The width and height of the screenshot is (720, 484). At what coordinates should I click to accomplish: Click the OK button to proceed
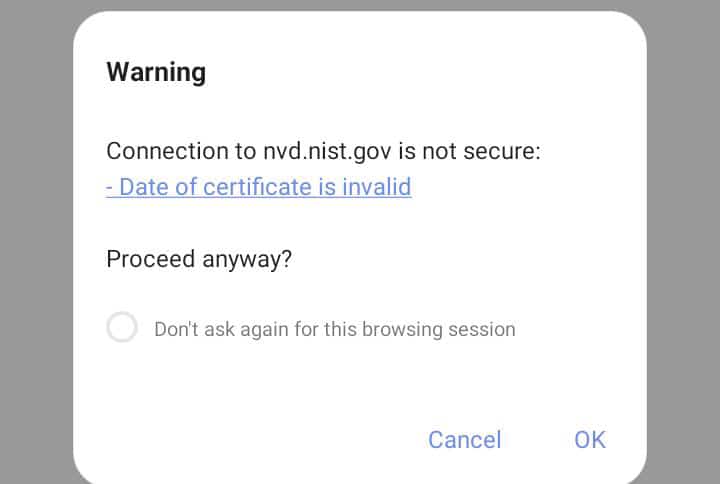[x=589, y=439]
